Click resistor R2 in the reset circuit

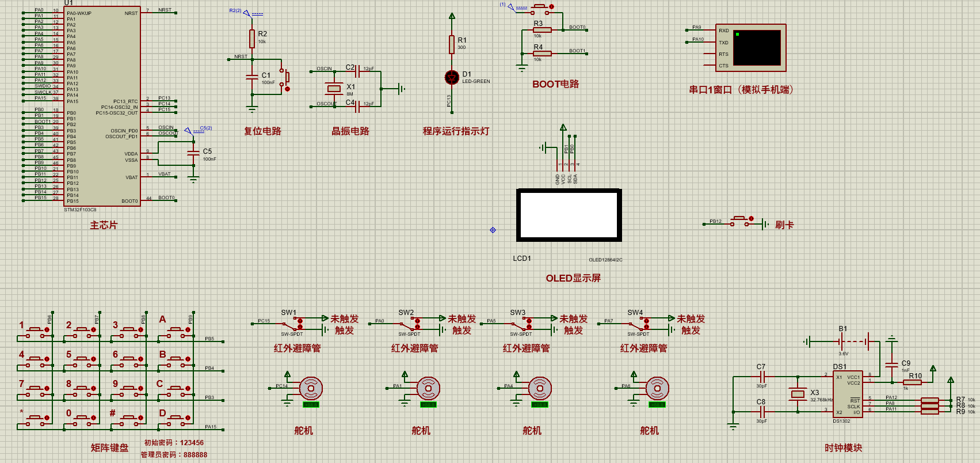tap(252, 39)
